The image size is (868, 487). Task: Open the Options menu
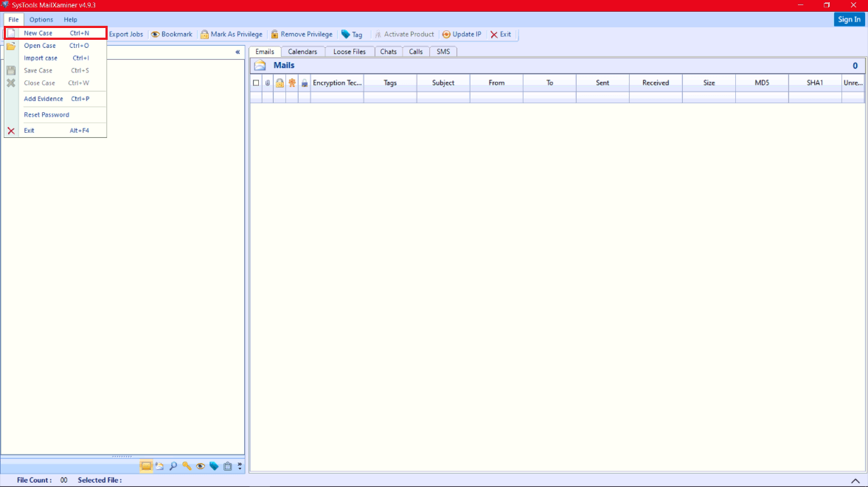(41, 19)
